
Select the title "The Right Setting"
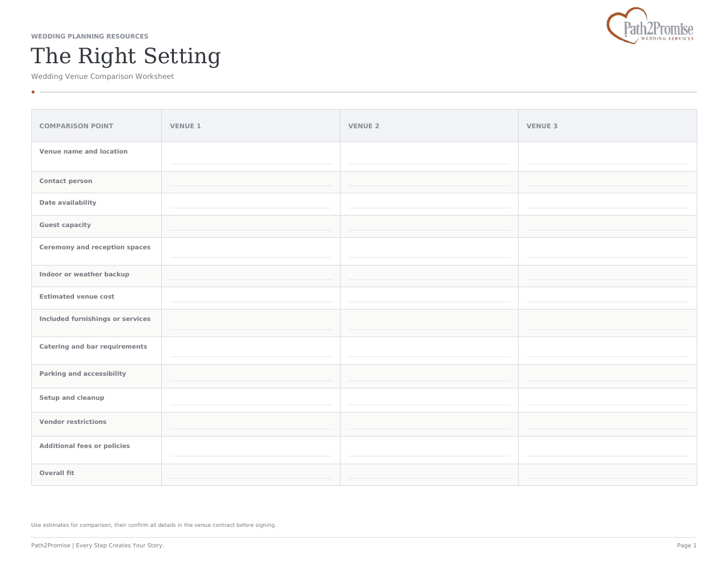point(126,56)
